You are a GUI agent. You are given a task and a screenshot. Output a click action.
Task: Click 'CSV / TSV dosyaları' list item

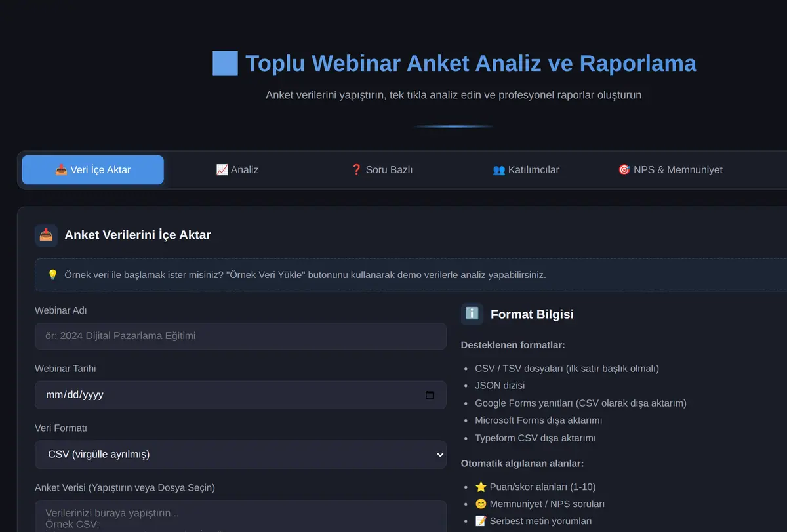tap(567, 369)
